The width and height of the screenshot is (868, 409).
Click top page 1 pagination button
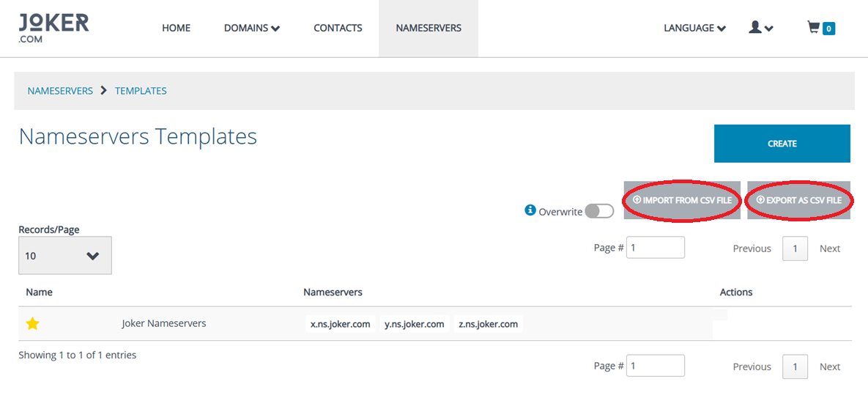[x=795, y=248]
